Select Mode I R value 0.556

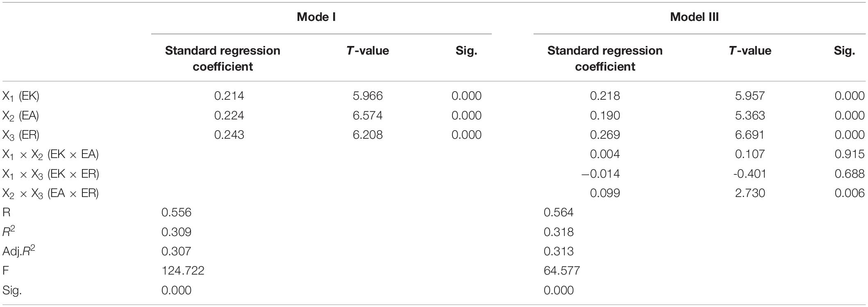coord(176,213)
